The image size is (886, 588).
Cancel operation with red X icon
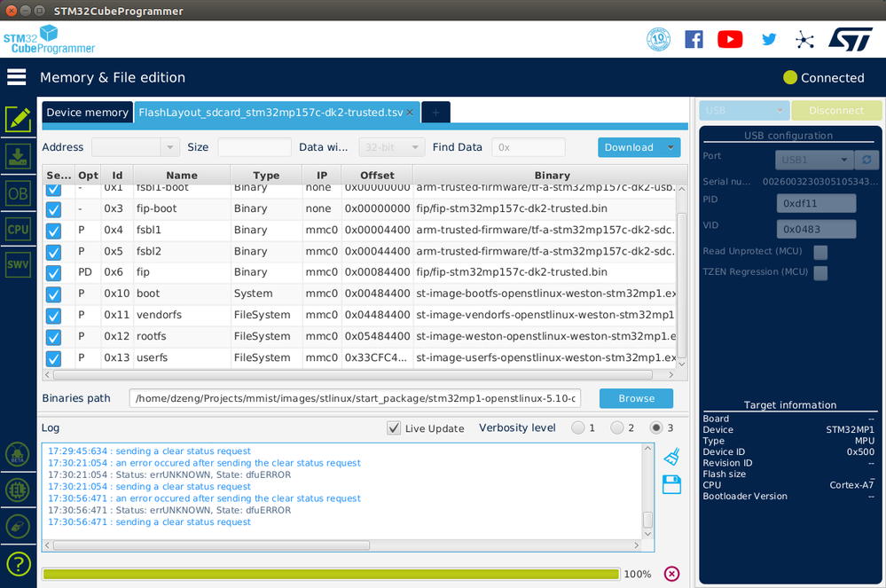pyautogui.click(x=671, y=574)
